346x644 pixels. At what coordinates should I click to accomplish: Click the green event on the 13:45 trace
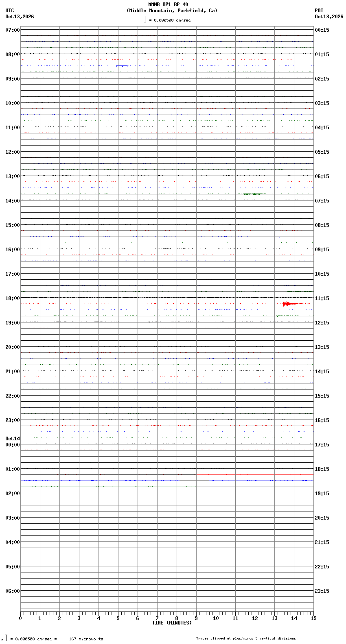coord(254,194)
